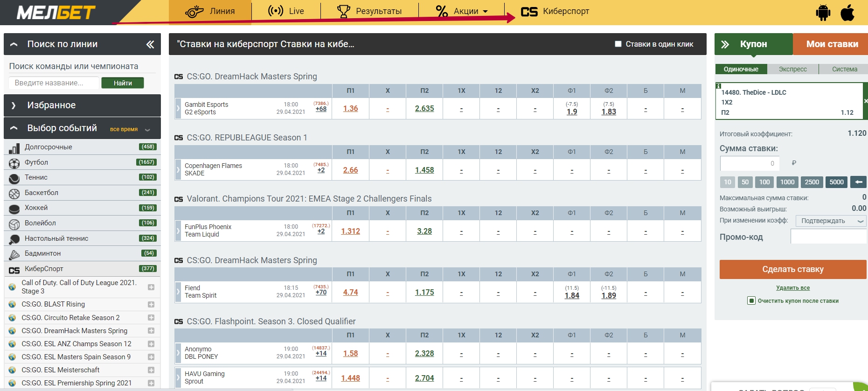Add 1000 to the stake amount

(x=787, y=182)
